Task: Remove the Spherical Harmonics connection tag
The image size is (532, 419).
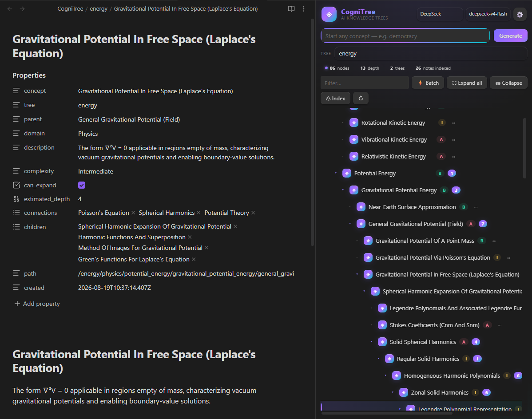Action: tap(199, 213)
